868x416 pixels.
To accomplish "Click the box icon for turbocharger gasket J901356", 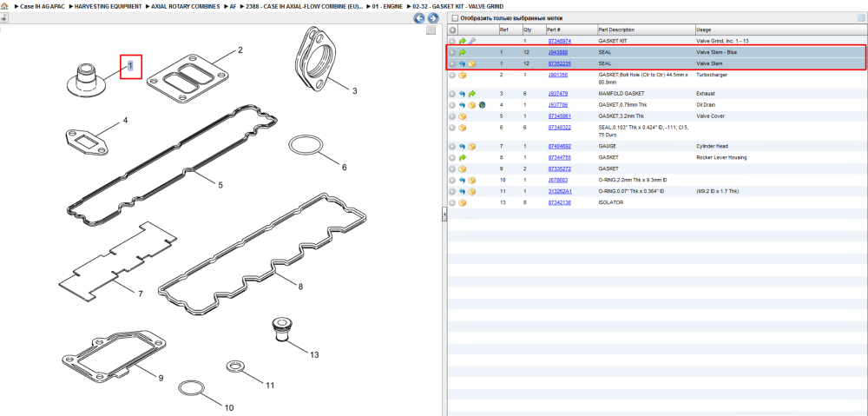I will (x=463, y=75).
